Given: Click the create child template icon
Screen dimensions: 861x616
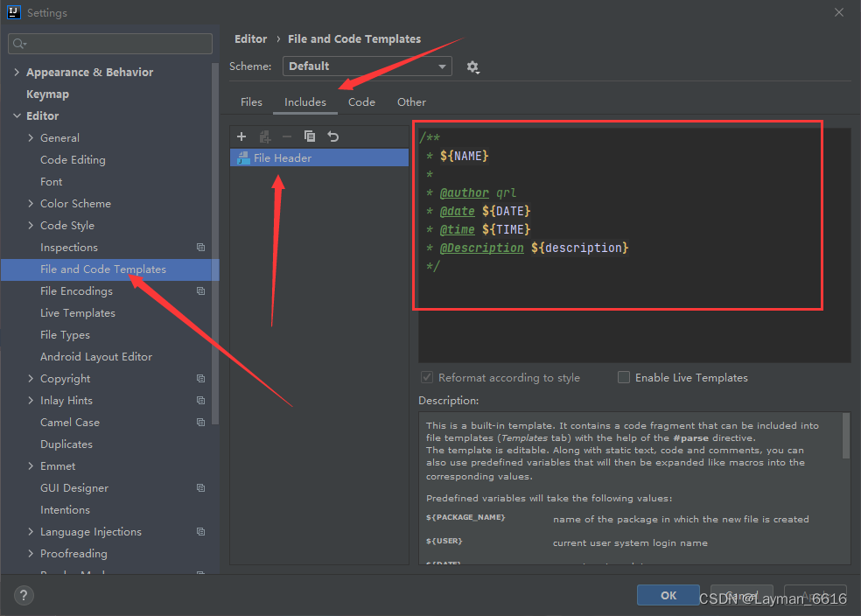Looking at the screenshot, I should (x=265, y=136).
